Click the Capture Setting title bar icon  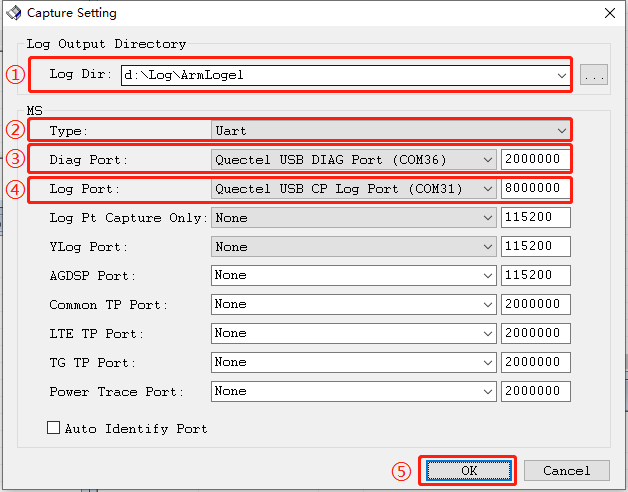[15, 13]
